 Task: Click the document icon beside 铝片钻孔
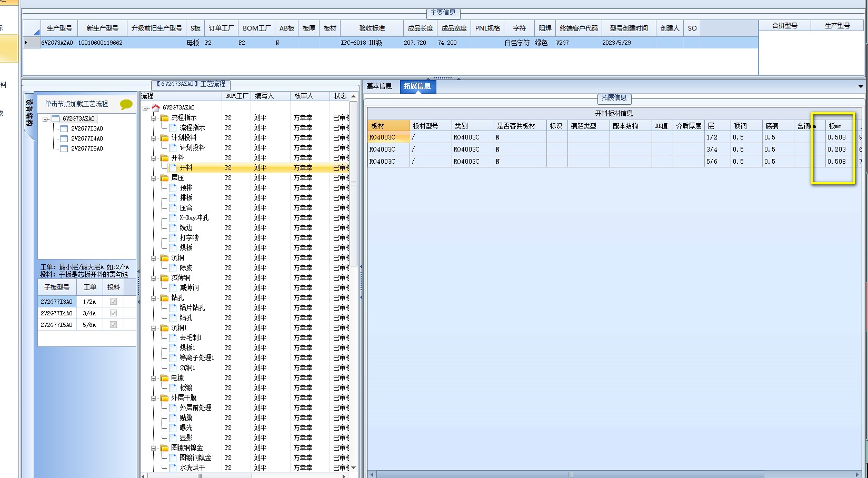pos(173,307)
